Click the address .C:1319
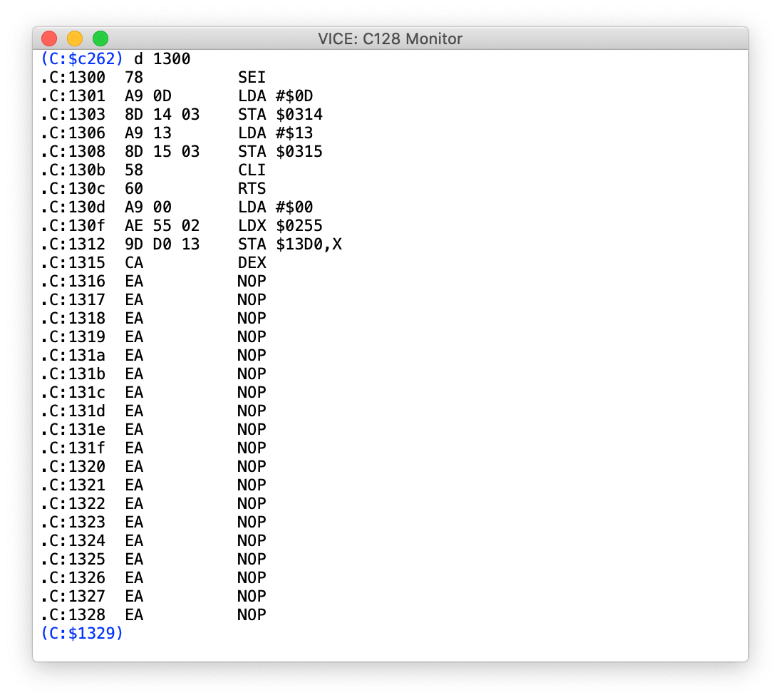781x700 pixels. coord(73,336)
